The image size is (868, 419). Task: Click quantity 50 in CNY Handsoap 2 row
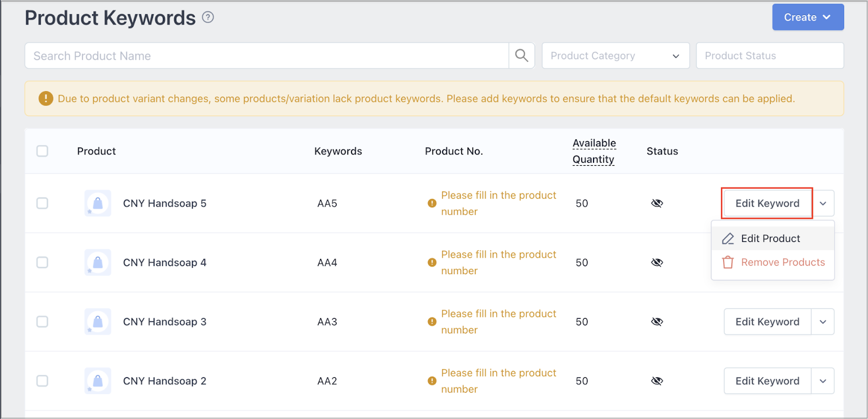tap(582, 381)
